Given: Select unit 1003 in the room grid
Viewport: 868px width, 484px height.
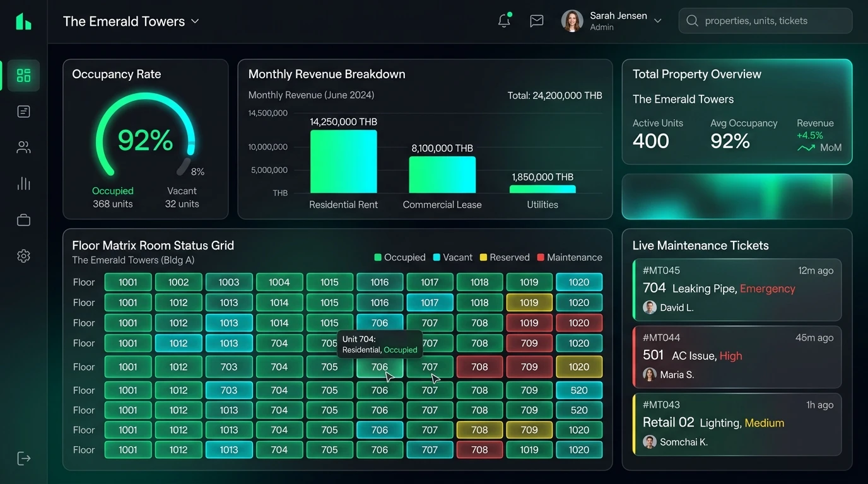Looking at the screenshot, I should (229, 282).
